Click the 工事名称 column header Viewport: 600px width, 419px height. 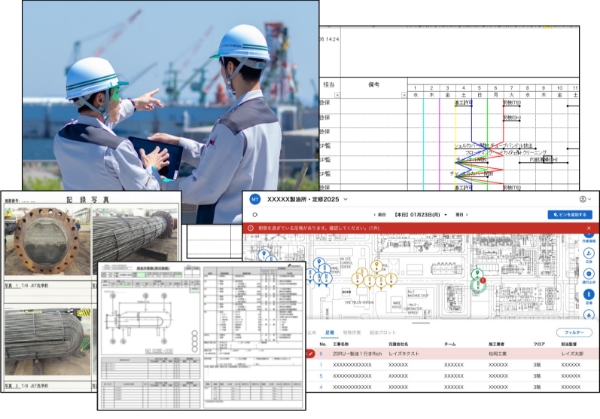click(x=341, y=344)
